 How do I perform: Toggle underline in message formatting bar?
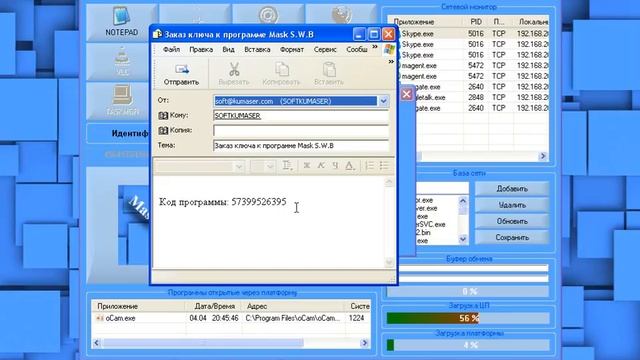coord(335,165)
